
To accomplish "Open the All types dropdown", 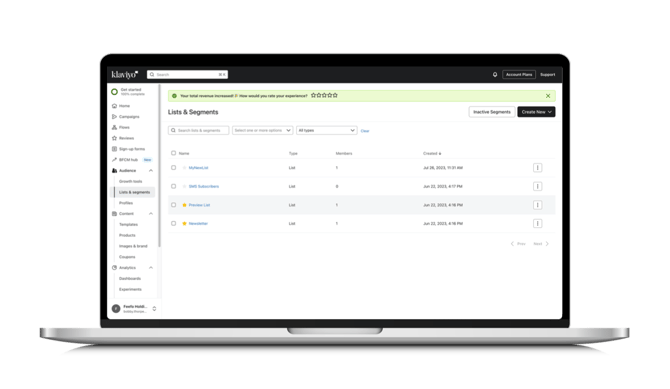I will click(326, 130).
